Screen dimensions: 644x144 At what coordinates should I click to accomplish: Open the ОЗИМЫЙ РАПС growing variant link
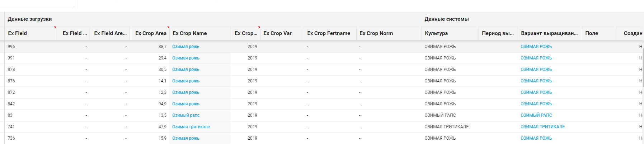536,115
